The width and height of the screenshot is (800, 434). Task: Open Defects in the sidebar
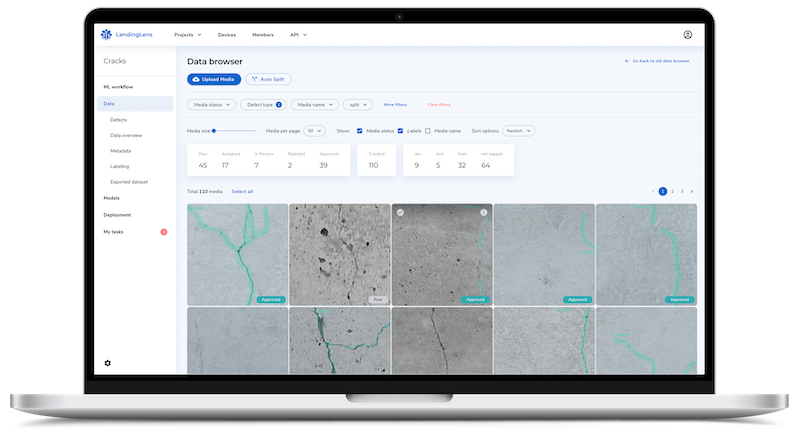(x=118, y=120)
